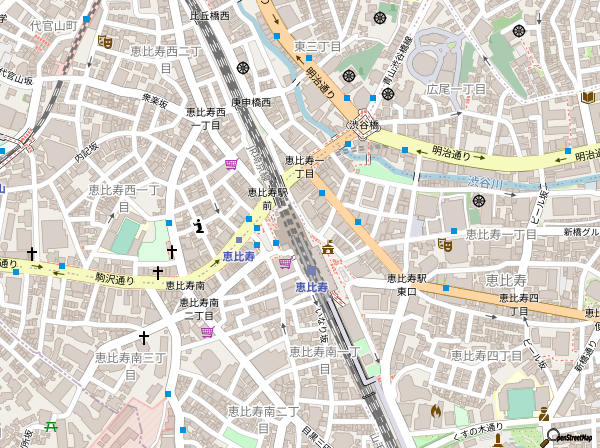The width and height of the screenshot is (600, 448).
Task: Click the magnifier icon in bottom-right corner
Action: (551, 436)
